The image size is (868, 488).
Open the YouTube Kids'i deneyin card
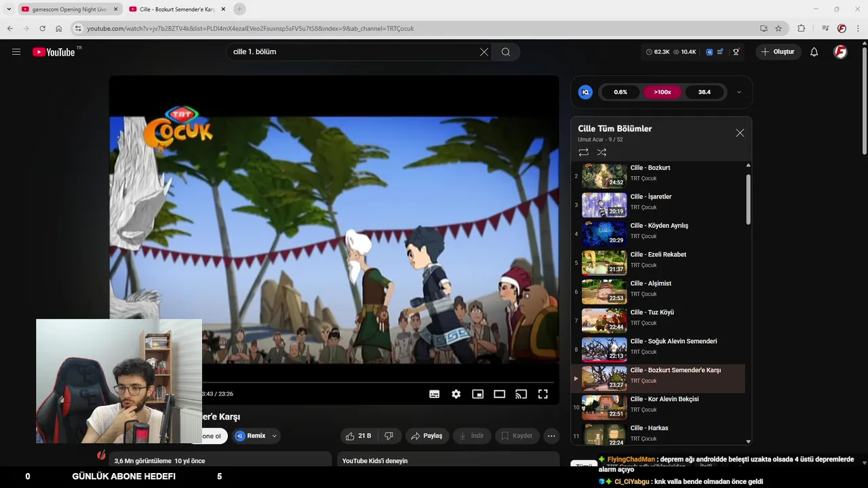[x=448, y=460]
